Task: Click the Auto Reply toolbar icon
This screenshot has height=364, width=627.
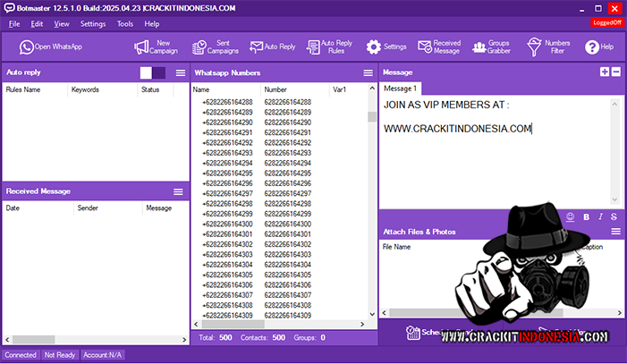Action: click(x=257, y=47)
